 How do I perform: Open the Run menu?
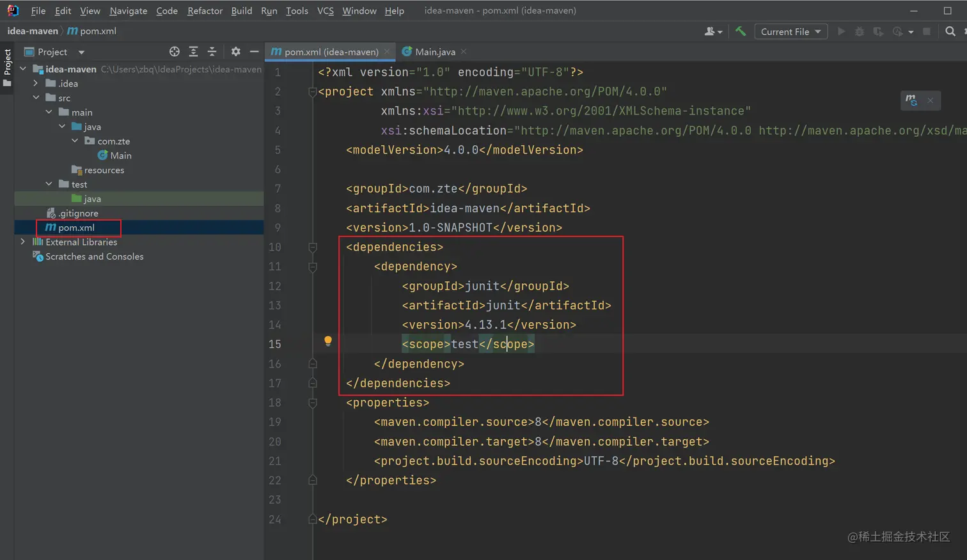tap(269, 11)
